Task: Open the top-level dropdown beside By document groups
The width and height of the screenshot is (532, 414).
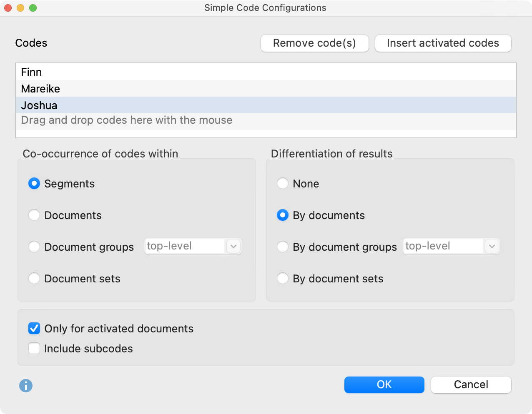Action: (x=492, y=246)
